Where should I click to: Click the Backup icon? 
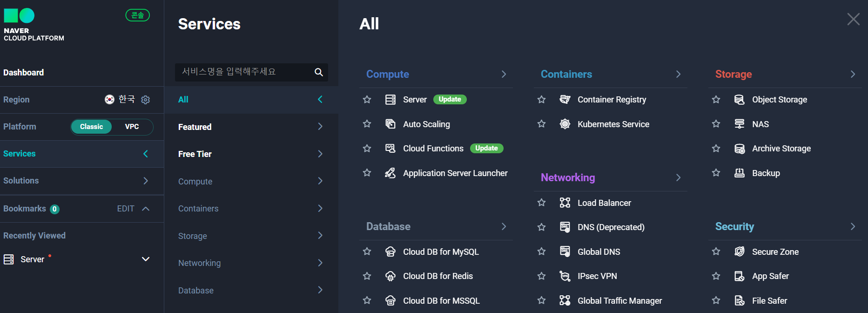tap(740, 173)
